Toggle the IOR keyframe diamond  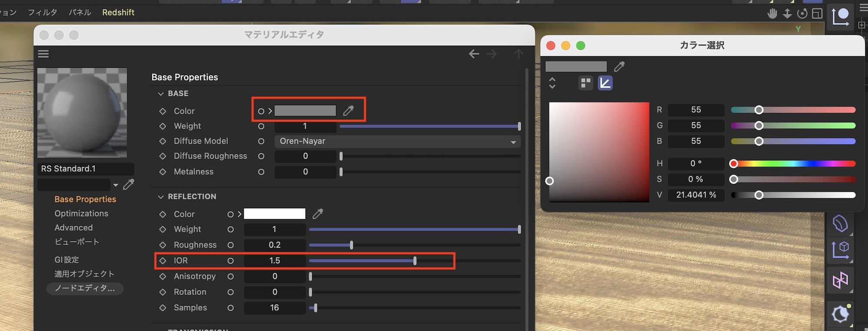(x=163, y=261)
